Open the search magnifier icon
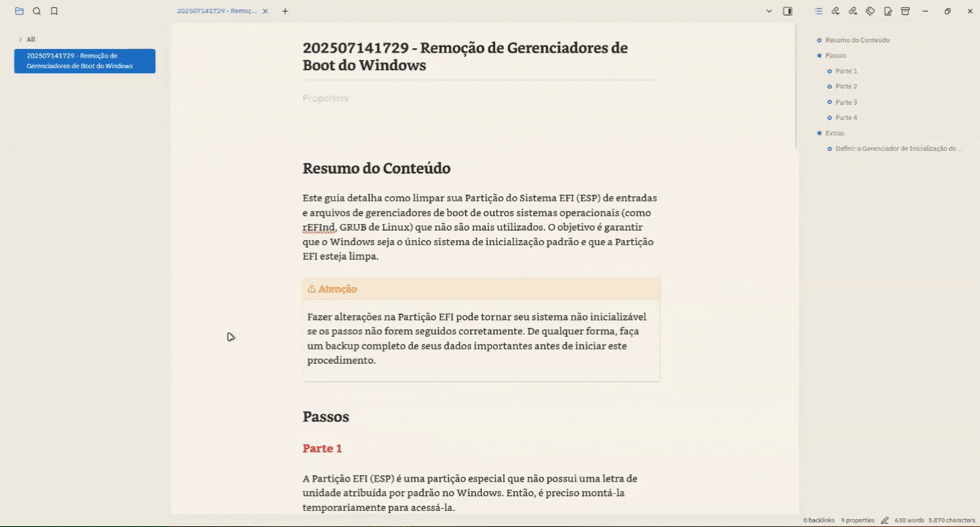 [x=37, y=11]
